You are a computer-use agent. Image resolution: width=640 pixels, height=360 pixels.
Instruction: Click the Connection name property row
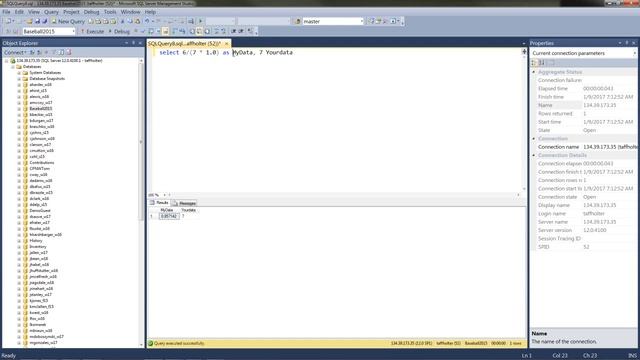pyautogui.click(x=584, y=147)
